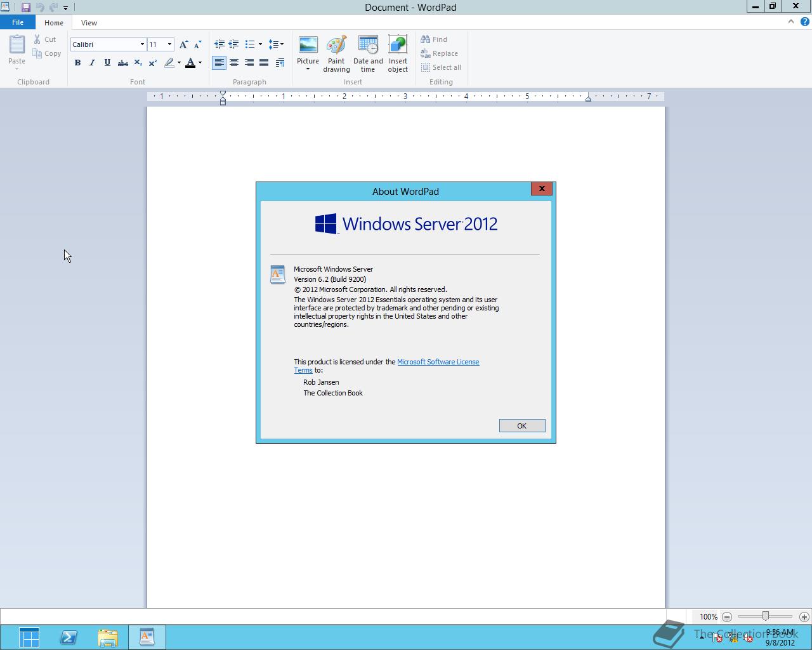Click the Shrink font icon

(197, 44)
